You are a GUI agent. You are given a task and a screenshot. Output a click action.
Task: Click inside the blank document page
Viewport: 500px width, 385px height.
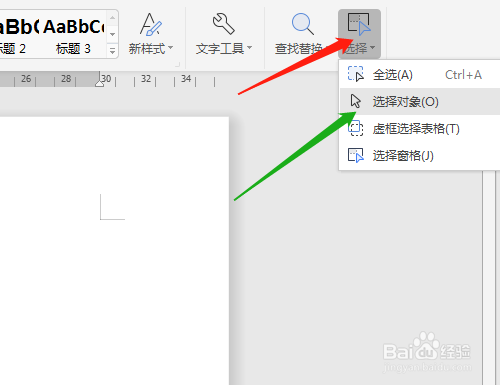(x=113, y=250)
